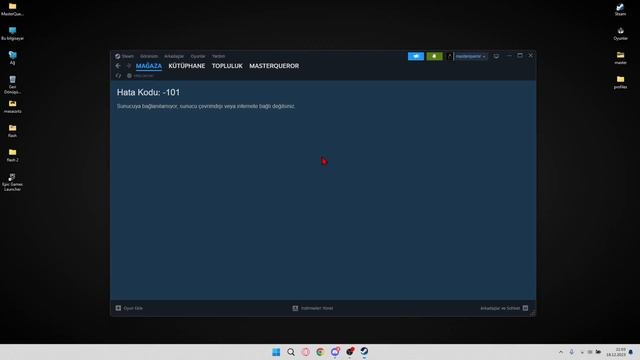Switch to the TOPLULUK tab
This screenshot has height=360, width=640.
point(227,66)
